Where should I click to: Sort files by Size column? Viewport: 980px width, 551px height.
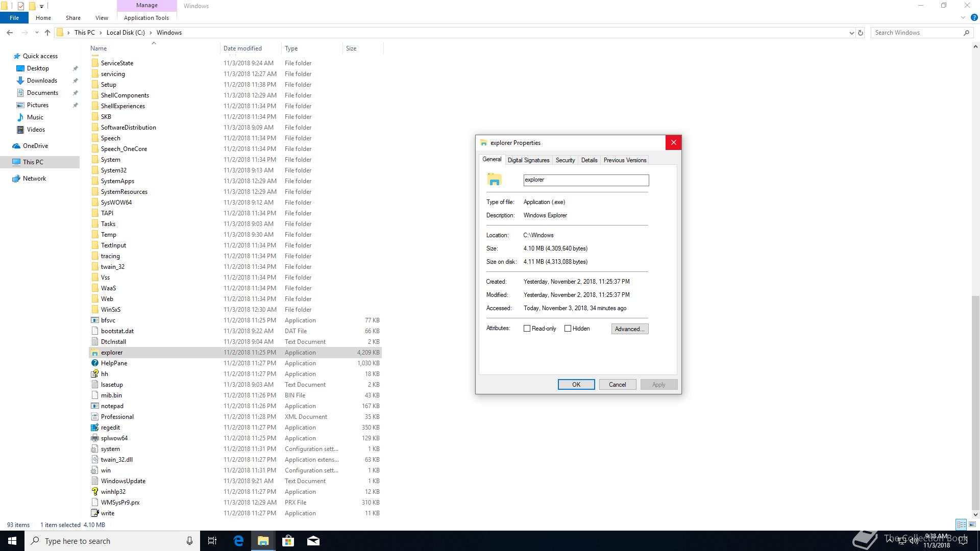coord(362,48)
